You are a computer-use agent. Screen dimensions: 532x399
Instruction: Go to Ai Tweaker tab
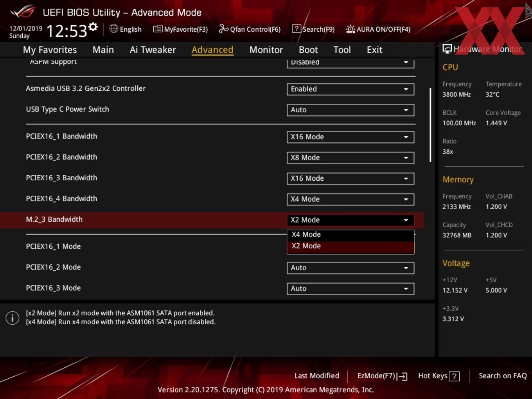point(153,50)
